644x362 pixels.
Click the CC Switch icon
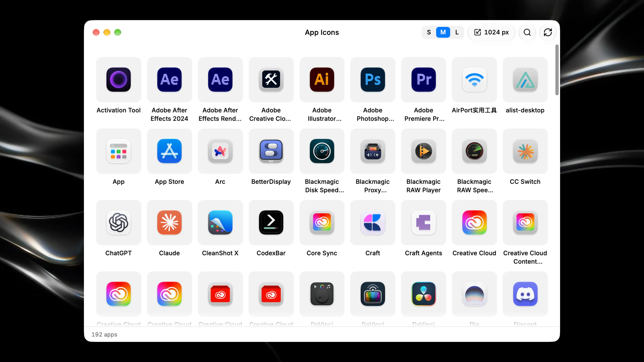coord(525,151)
